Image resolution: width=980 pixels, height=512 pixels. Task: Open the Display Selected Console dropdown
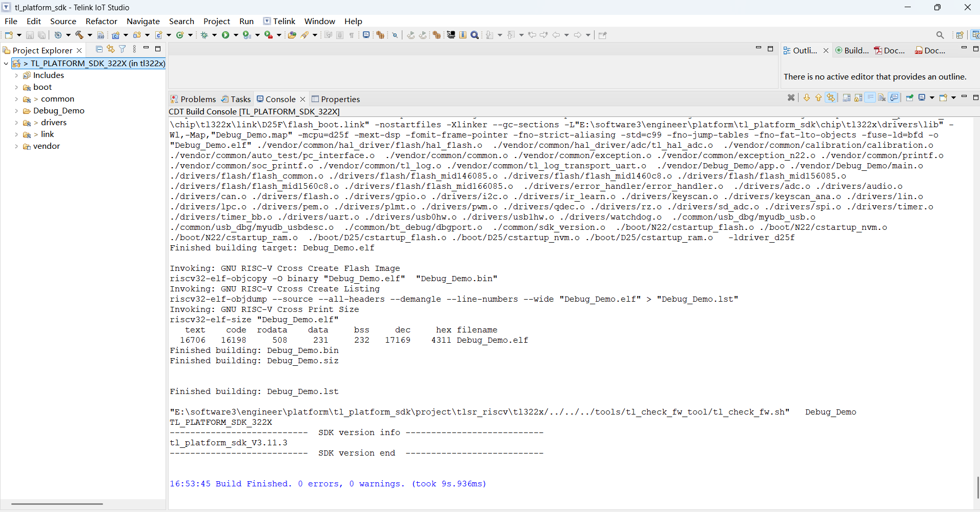932,97
